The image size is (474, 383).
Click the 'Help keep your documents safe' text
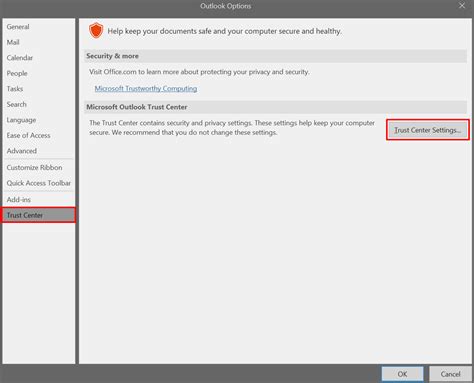click(224, 31)
